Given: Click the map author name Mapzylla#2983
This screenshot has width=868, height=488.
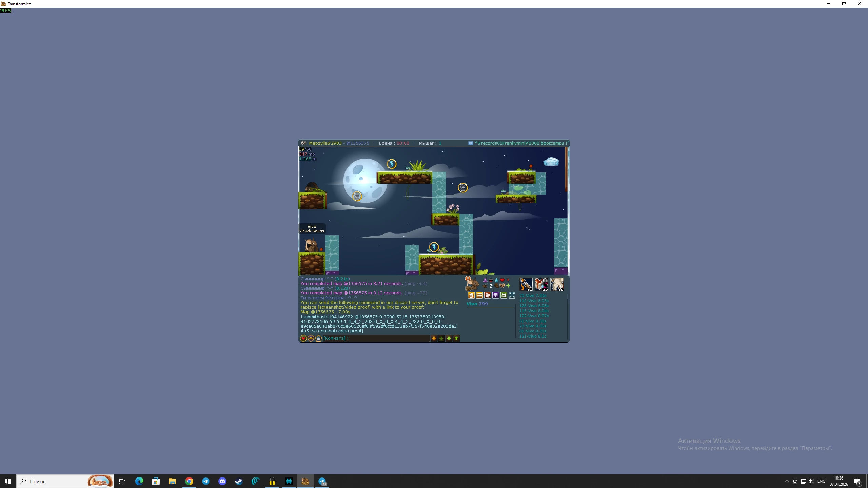Looking at the screenshot, I should point(325,143).
